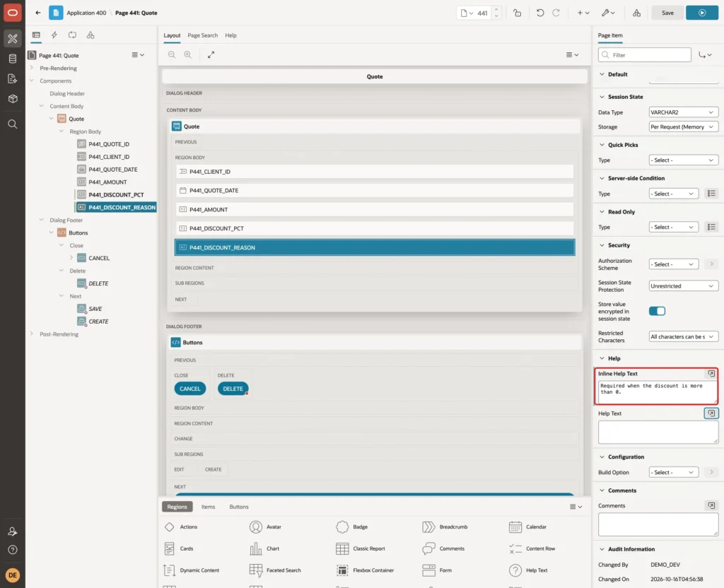This screenshot has height=588, width=724.
Task: Select P441_QUOTE_ID in the tree
Action: click(109, 144)
